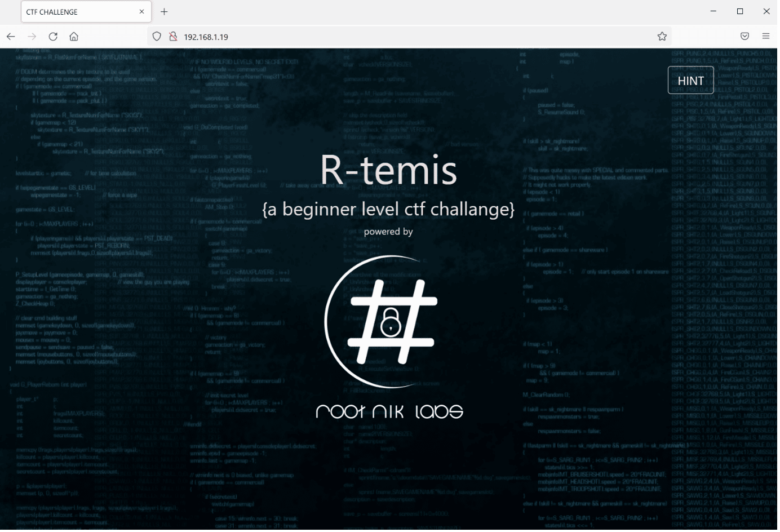Reload the current page

[x=53, y=37]
